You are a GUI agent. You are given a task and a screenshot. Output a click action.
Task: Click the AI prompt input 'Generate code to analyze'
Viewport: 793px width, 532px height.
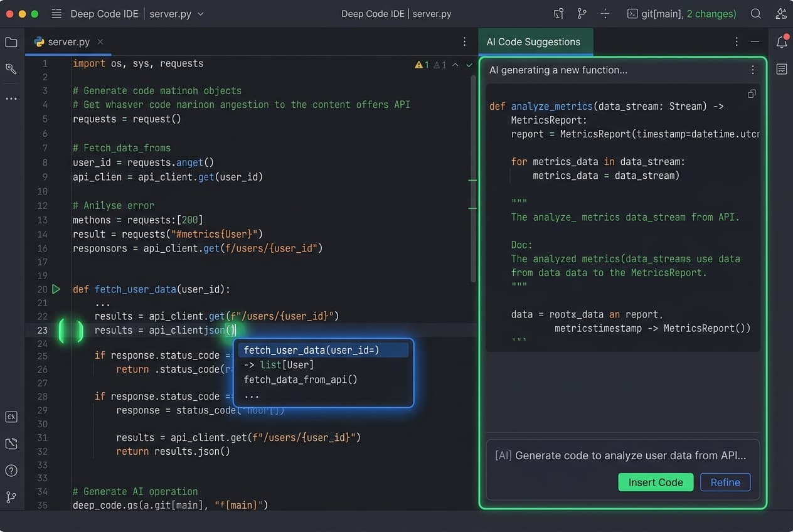623,455
